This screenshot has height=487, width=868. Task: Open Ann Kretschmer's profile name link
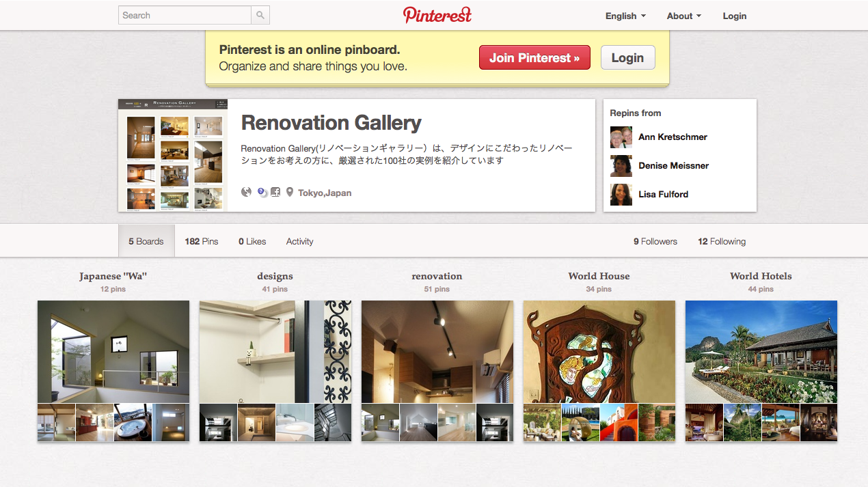673,137
